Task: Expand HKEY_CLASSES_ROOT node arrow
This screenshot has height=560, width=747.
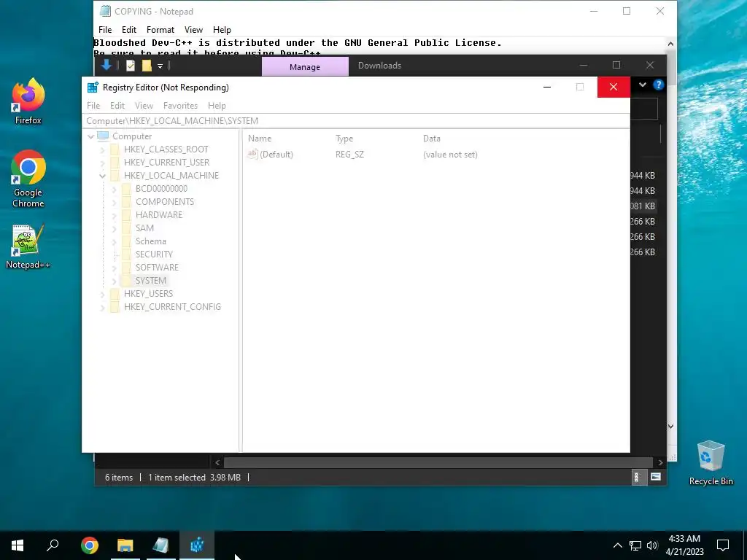Action: click(102, 149)
